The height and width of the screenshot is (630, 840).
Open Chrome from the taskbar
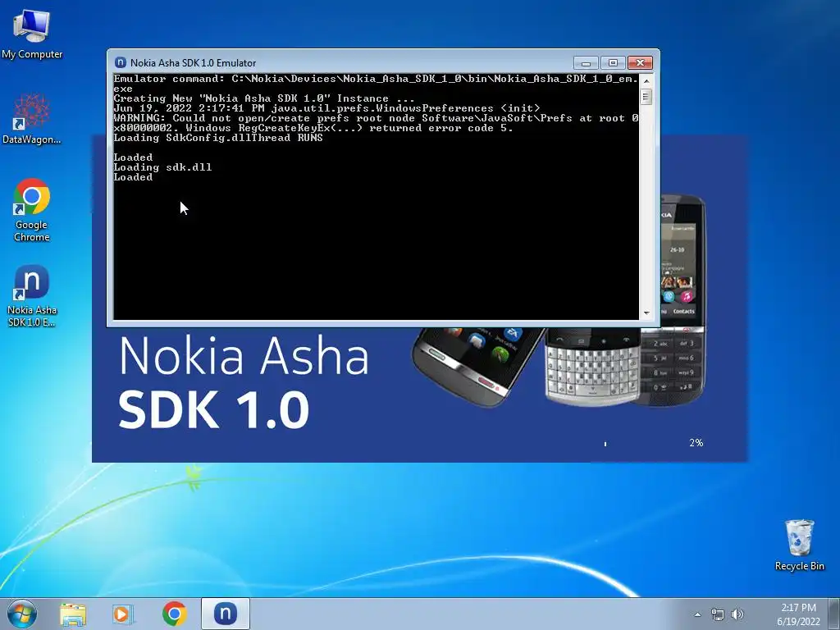coord(174,614)
